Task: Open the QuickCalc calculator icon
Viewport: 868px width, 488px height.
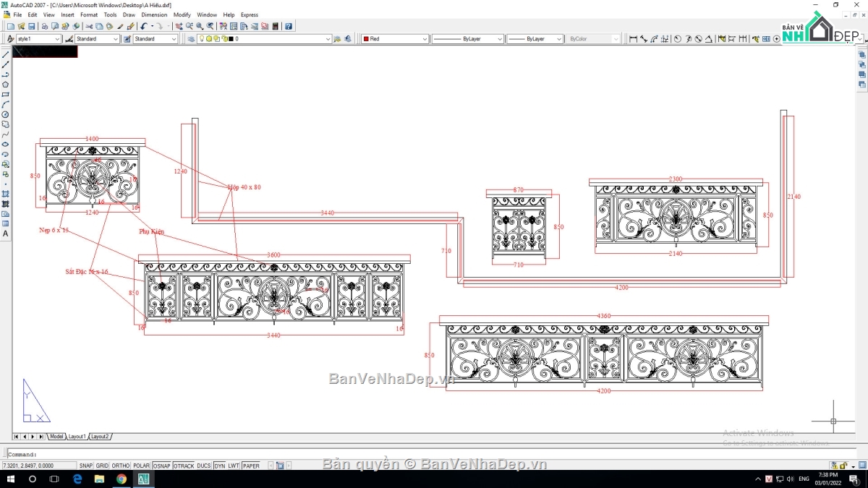Action: tap(275, 27)
